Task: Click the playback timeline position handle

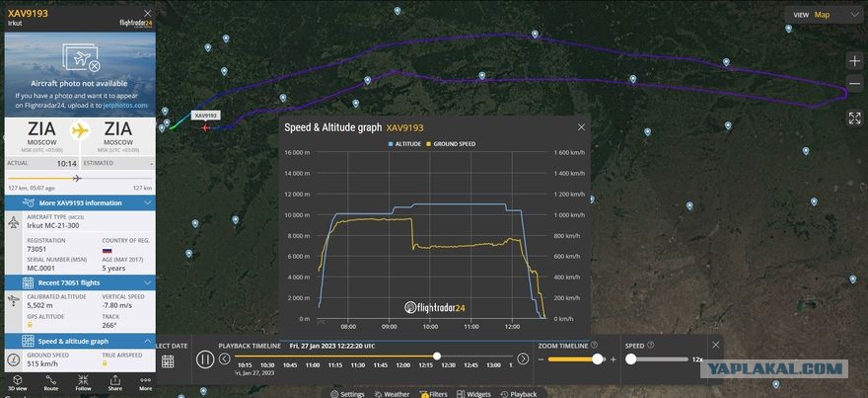Action: tap(437, 356)
